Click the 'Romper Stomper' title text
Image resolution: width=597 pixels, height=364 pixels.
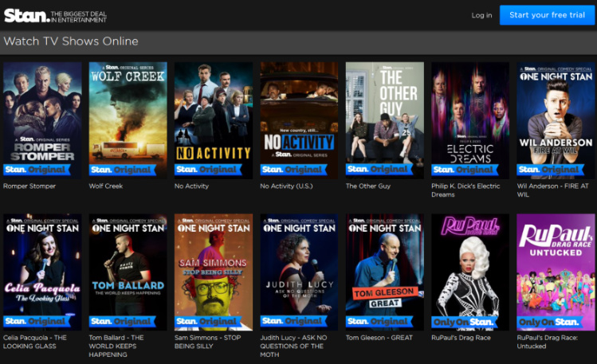point(29,186)
